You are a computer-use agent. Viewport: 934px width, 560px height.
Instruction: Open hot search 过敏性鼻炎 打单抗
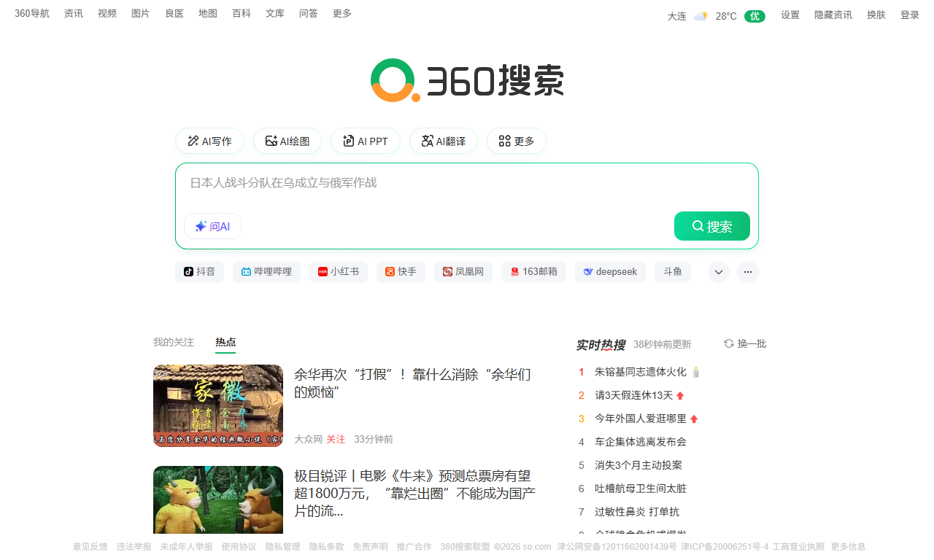(637, 512)
